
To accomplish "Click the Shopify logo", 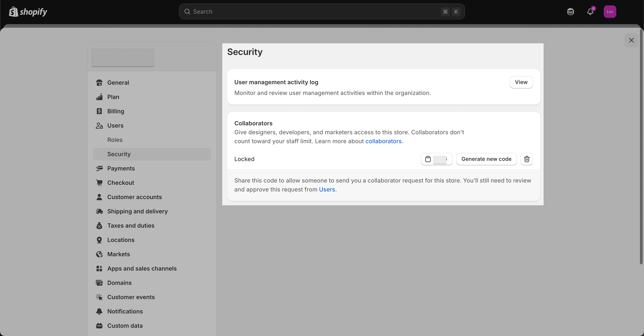I will point(28,11).
